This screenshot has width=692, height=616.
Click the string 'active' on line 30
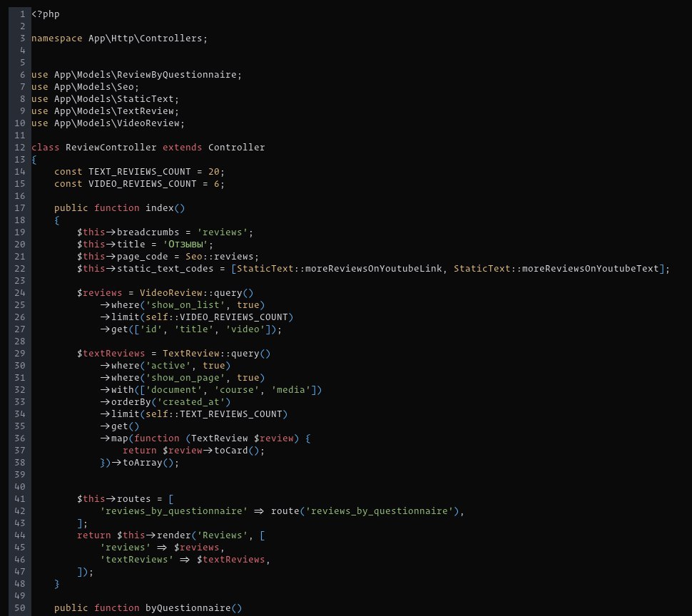pyautogui.click(x=168, y=366)
